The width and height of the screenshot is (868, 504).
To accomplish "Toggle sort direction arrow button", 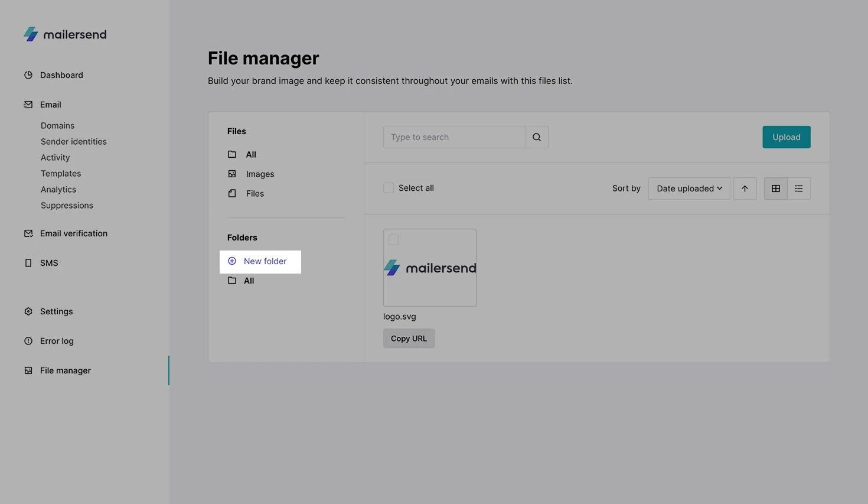I will (745, 188).
